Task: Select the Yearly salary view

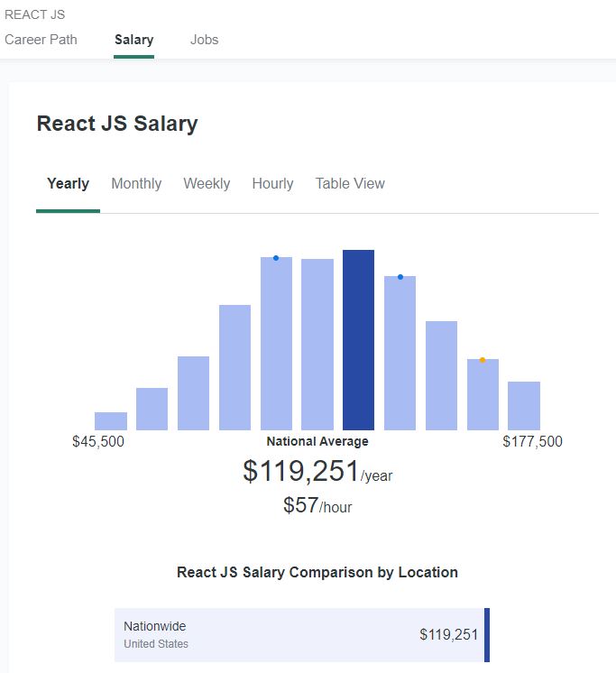Action: [68, 184]
